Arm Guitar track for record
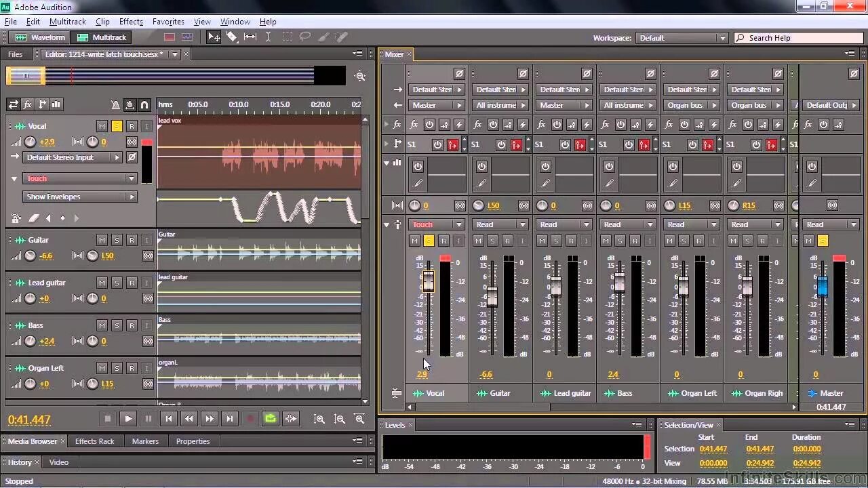Screen dimensions: 868x488 [x=132, y=240]
